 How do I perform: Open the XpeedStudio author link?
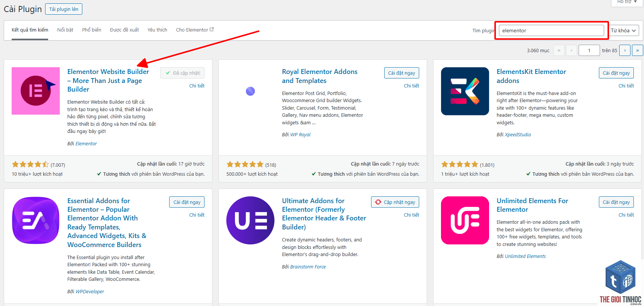518,134
